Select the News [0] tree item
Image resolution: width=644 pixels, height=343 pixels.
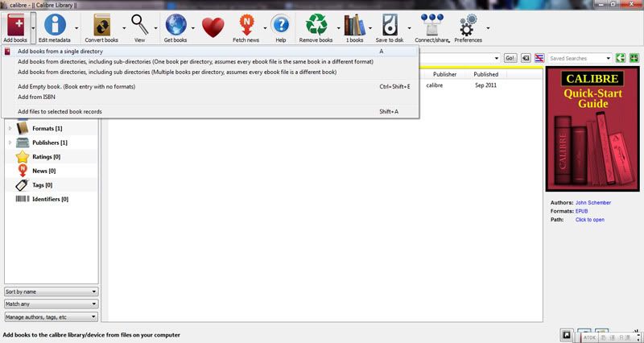44,171
